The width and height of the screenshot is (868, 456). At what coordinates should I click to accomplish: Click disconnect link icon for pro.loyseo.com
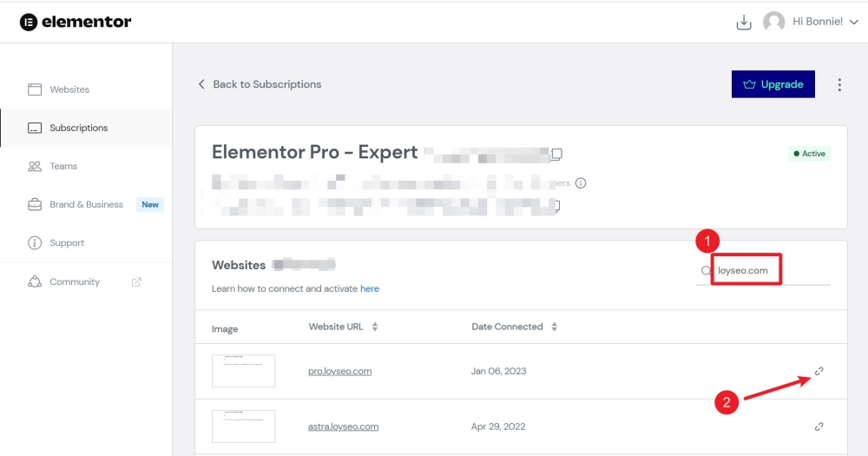tap(819, 371)
